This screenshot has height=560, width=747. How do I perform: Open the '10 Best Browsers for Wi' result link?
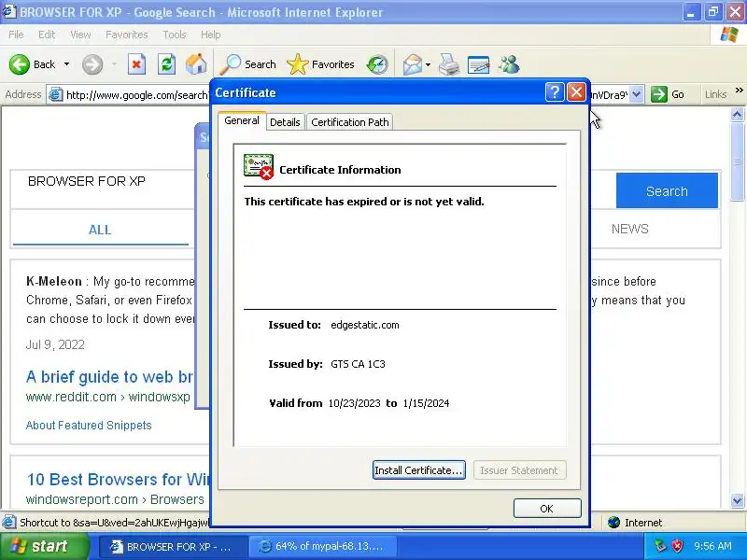(x=119, y=479)
